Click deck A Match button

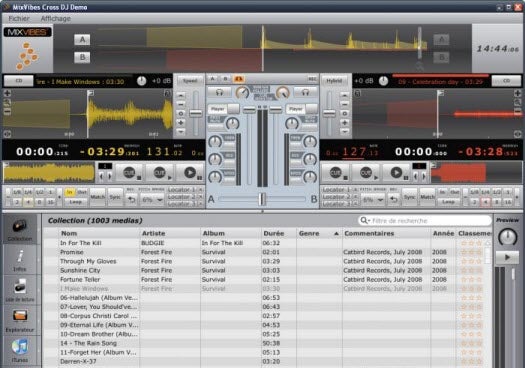97,197
